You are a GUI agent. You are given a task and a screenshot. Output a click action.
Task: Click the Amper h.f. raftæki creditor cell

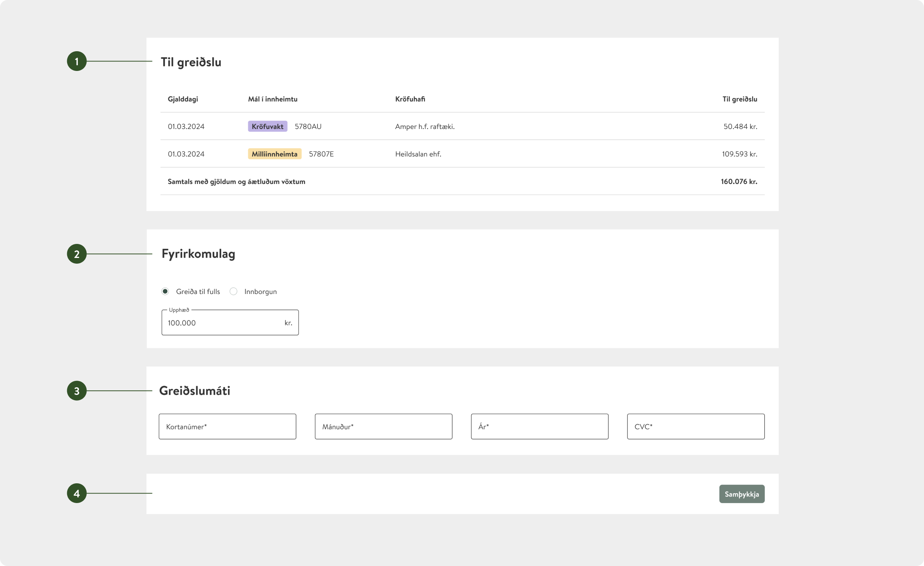tap(424, 126)
